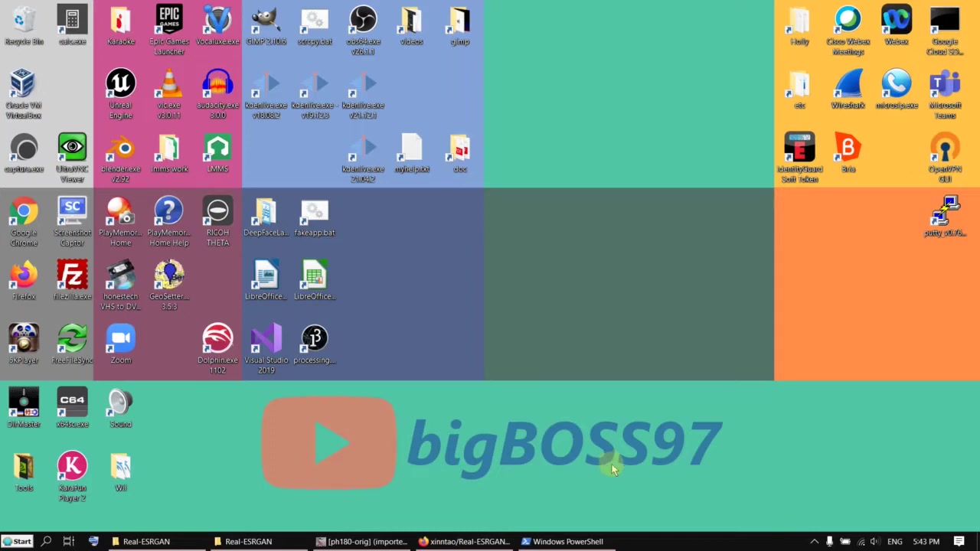The height and width of the screenshot is (551, 980).
Task: Open the blender.exe desktop shortcut
Action: click(x=120, y=158)
